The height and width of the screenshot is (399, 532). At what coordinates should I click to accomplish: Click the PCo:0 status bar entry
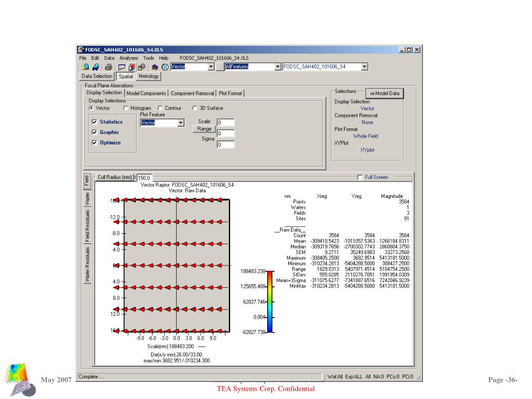click(393, 377)
